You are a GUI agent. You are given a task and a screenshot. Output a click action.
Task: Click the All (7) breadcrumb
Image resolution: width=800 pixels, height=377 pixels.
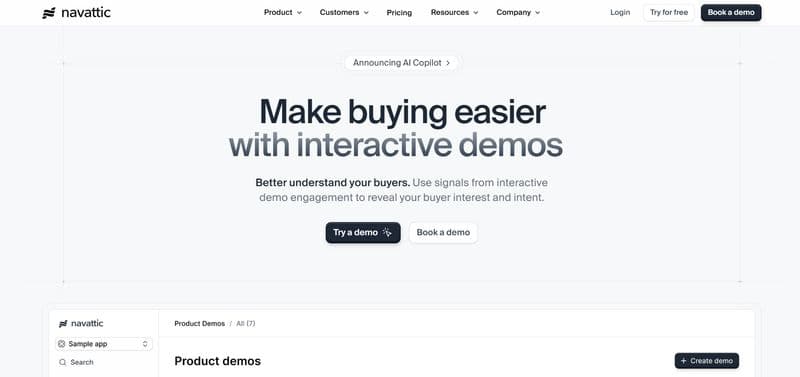[245, 323]
